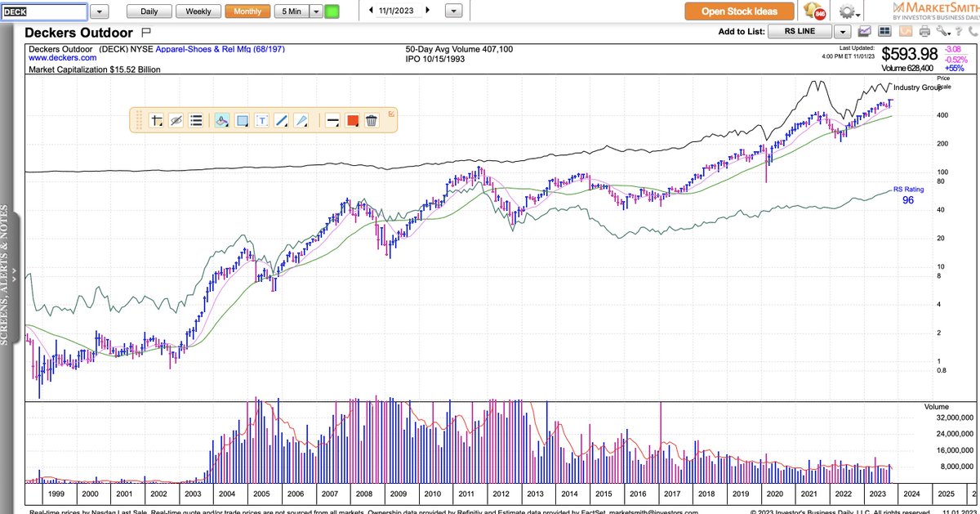Click the faded orange pattern-recognition icon
This screenshot has height=514, width=980.
905,32
